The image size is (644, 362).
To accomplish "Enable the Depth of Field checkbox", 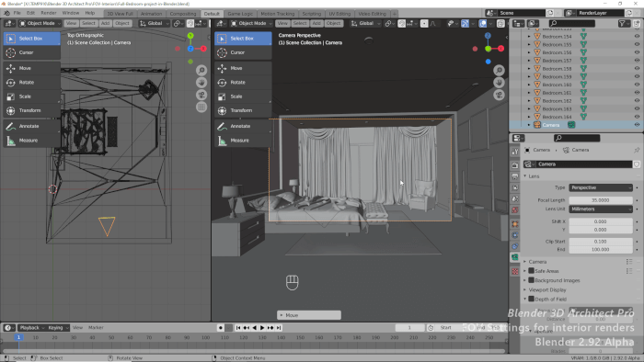I will pyautogui.click(x=531, y=300).
